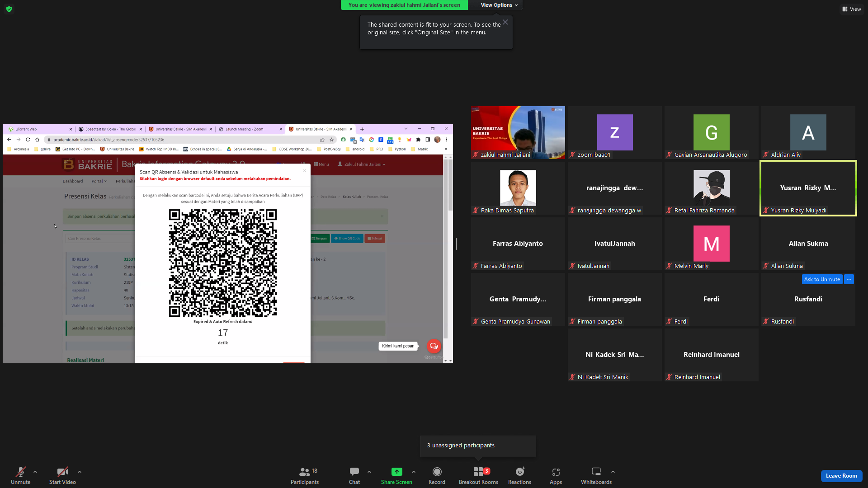
Task: Click the green Share Screen icon
Action: [x=396, y=472]
